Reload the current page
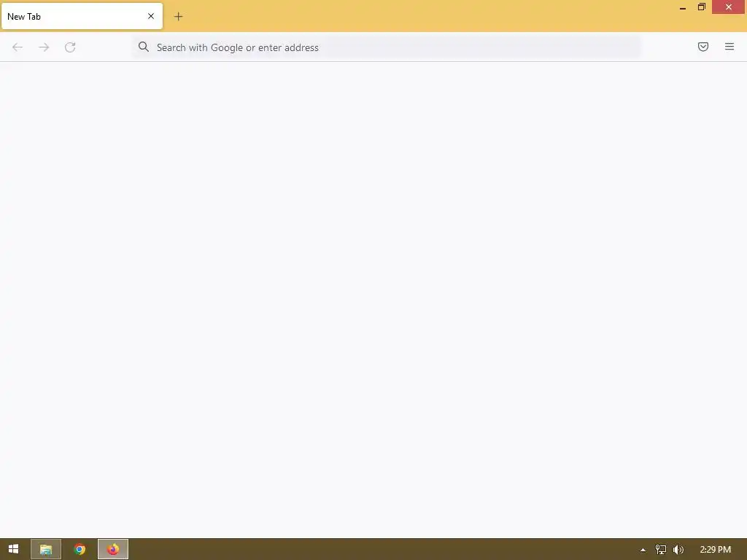The height and width of the screenshot is (560, 747). pyautogui.click(x=70, y=47)
